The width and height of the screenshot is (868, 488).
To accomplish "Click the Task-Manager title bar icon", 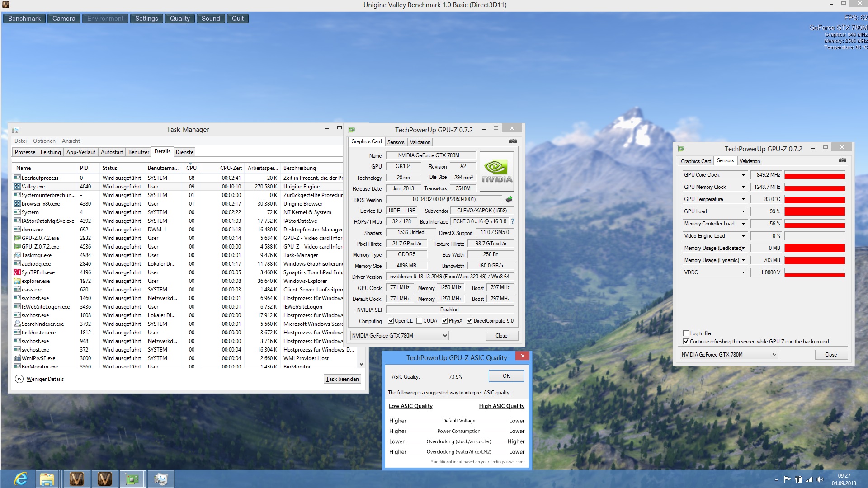I will [x=16, y=130].
